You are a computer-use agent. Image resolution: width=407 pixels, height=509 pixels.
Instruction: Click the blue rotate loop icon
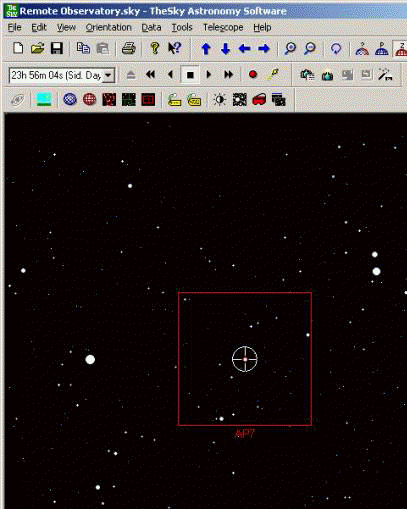[x=336, y=49]
